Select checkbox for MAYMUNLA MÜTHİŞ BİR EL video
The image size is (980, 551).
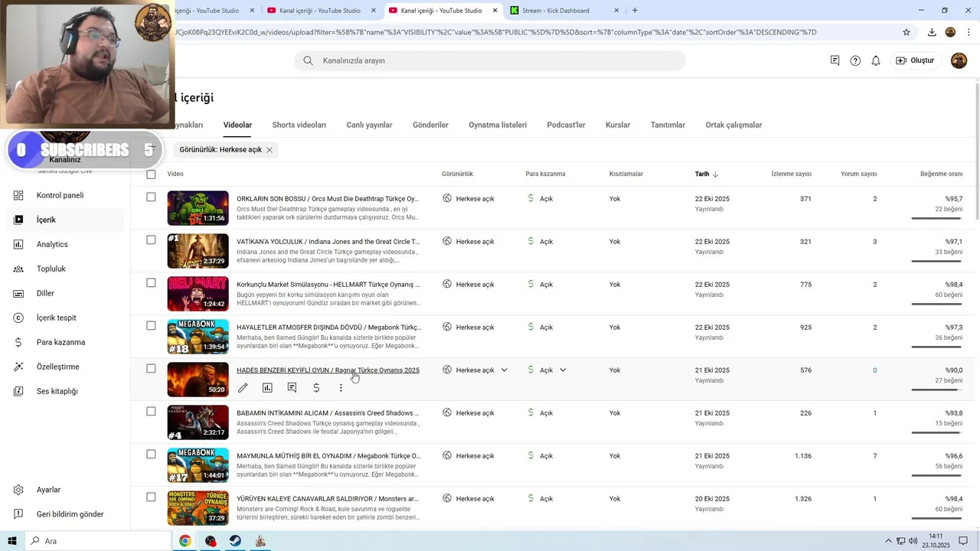click(x=151, y=455)
